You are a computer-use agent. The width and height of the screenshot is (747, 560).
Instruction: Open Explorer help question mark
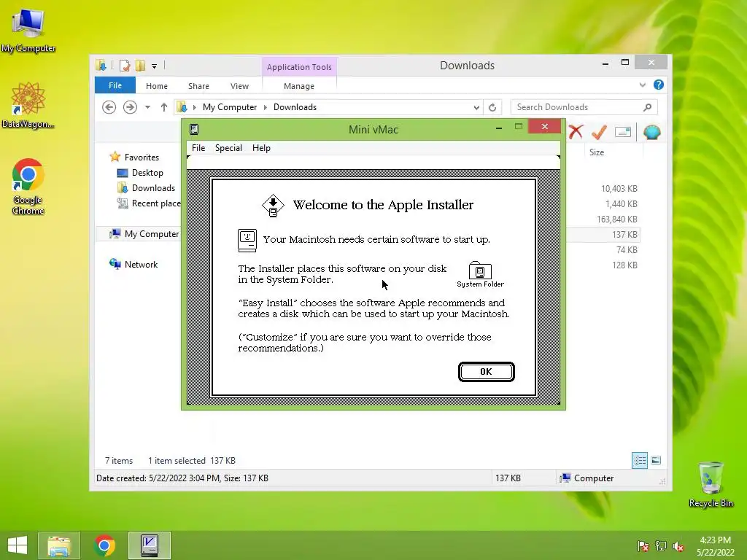click(x=659, y=85)
